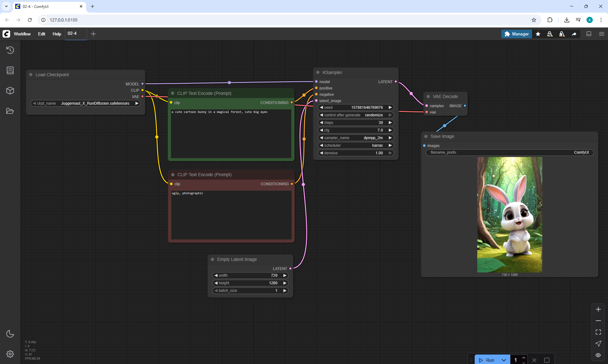Toggle the bottom panel icon in top bar
The image size is (608, 364).
589,34
